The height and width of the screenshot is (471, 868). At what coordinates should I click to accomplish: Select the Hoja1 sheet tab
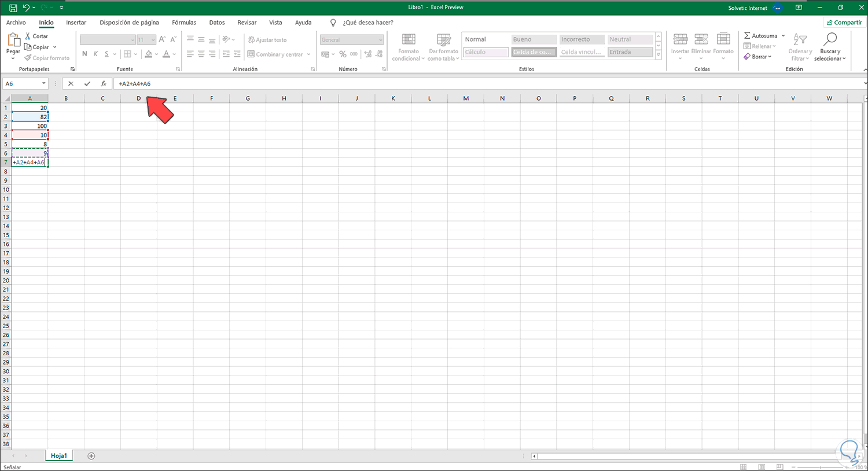coord(59,456)
